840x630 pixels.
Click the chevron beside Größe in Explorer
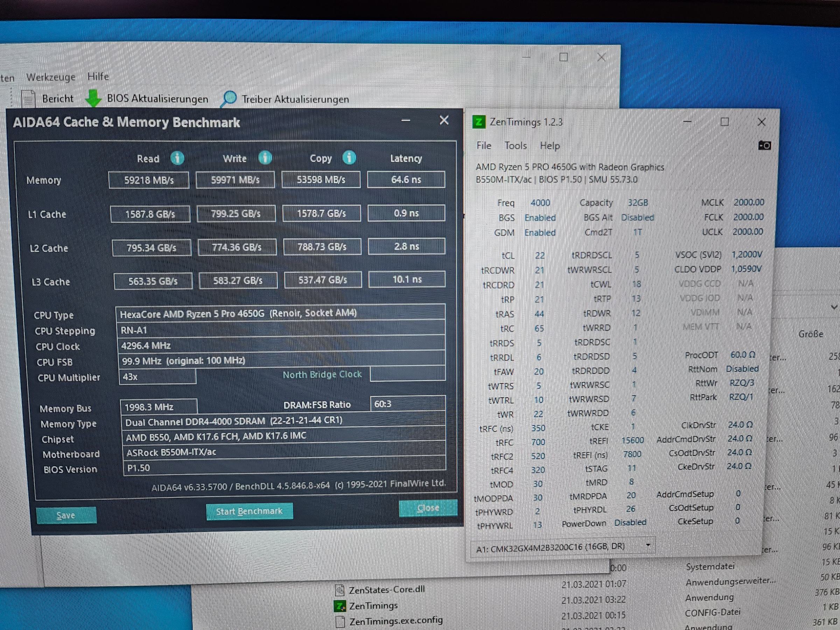[x=834, y=307]
